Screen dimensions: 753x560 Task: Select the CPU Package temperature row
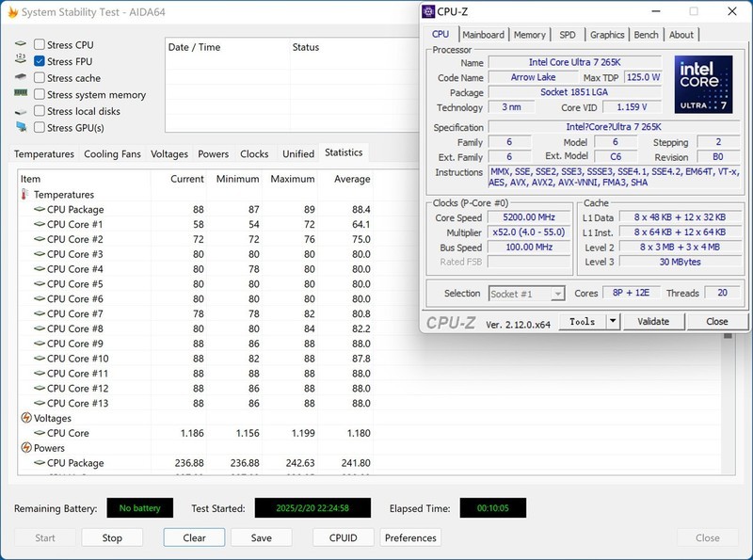click(x=75, y=209)
